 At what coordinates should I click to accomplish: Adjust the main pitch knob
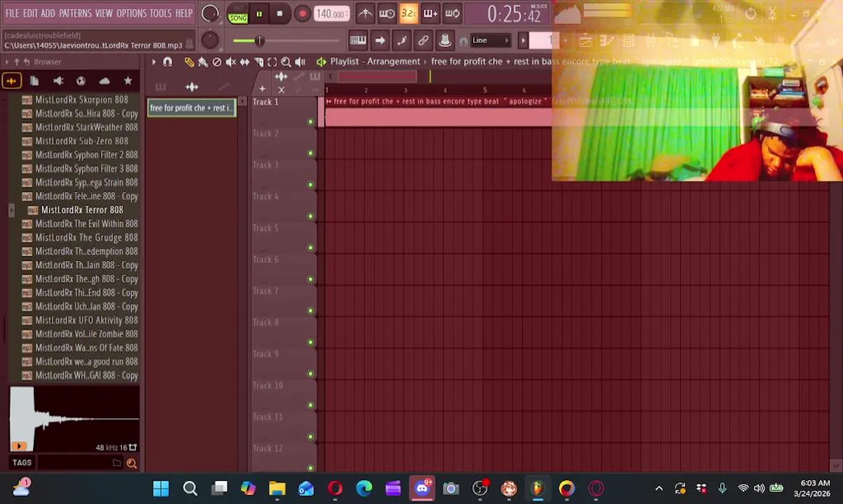(x=209, y=41)
